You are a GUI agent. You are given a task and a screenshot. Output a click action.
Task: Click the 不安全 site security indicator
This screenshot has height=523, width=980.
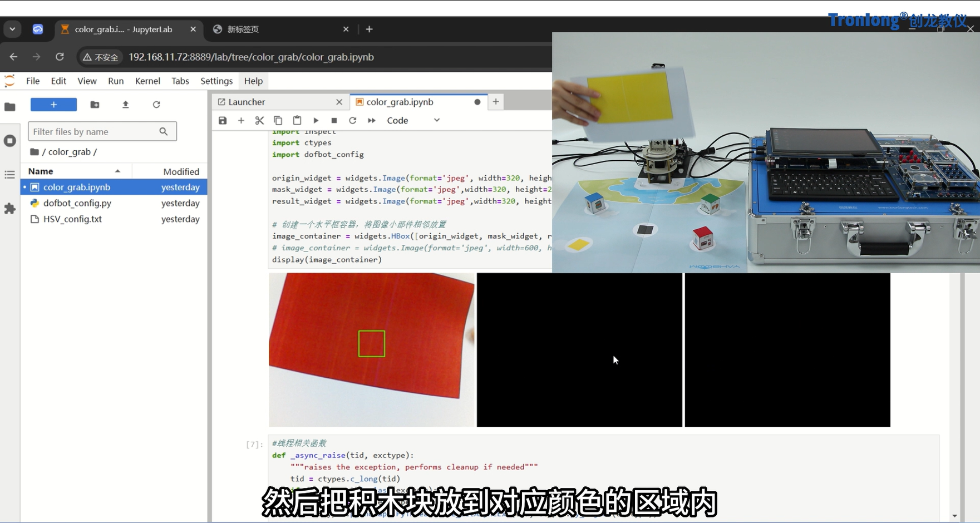(x=101, y=57)
